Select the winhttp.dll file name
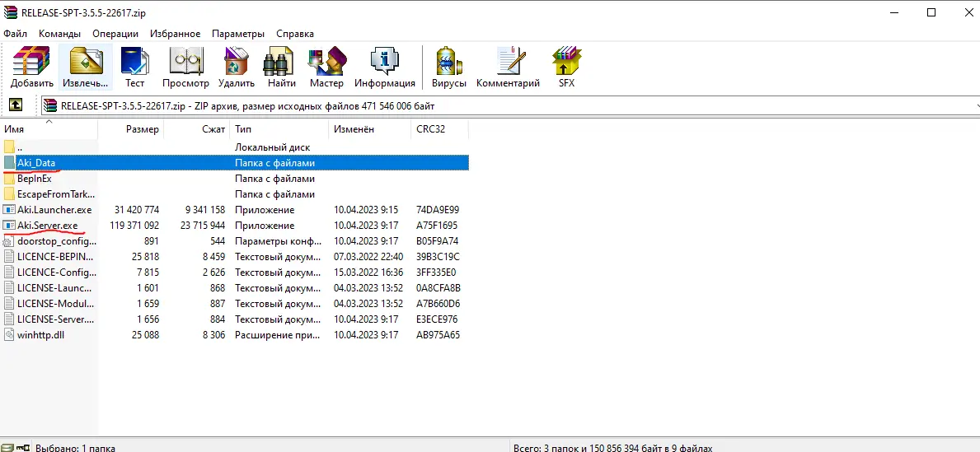This screenshot has height=452, width=980. (40, 334)
